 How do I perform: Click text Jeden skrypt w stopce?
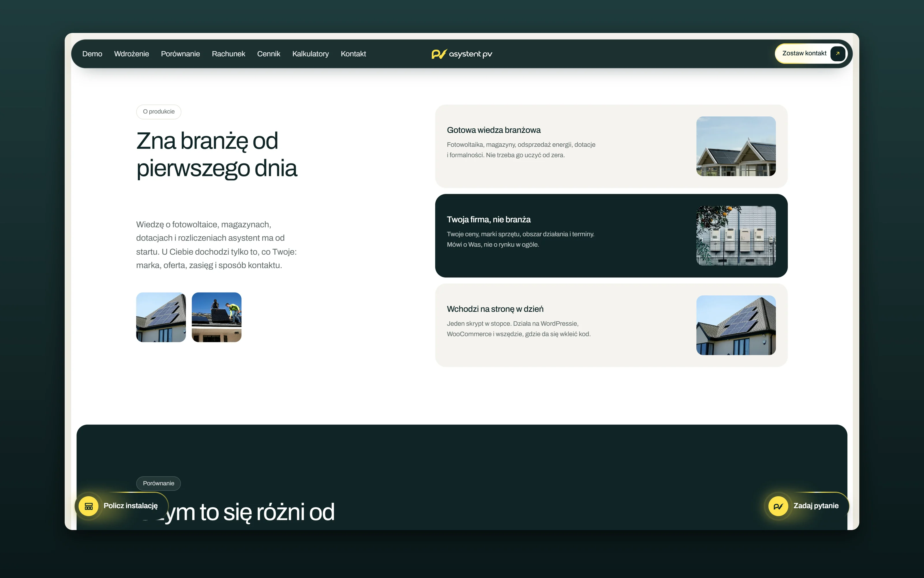[x=519, y=329]
